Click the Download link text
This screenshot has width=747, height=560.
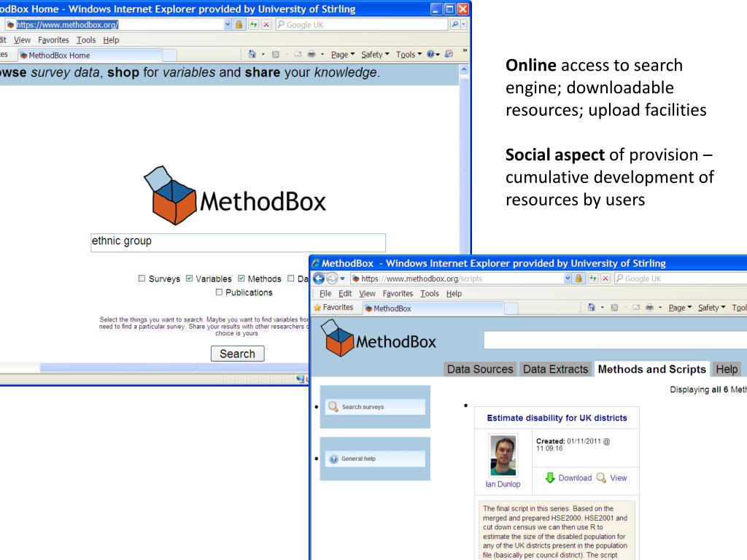coord(575,478)
